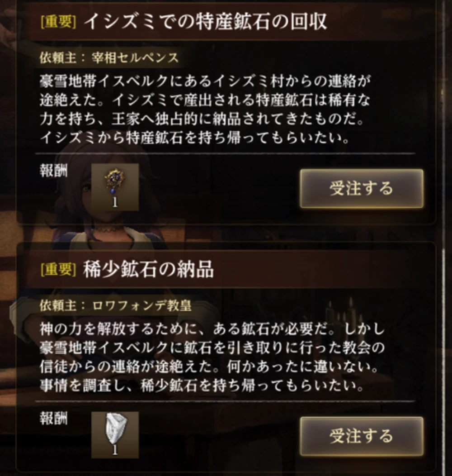Click 受注する for the 稀少鉱石の納品 quest
Screen dimensions: 452x476
point(362,436)
